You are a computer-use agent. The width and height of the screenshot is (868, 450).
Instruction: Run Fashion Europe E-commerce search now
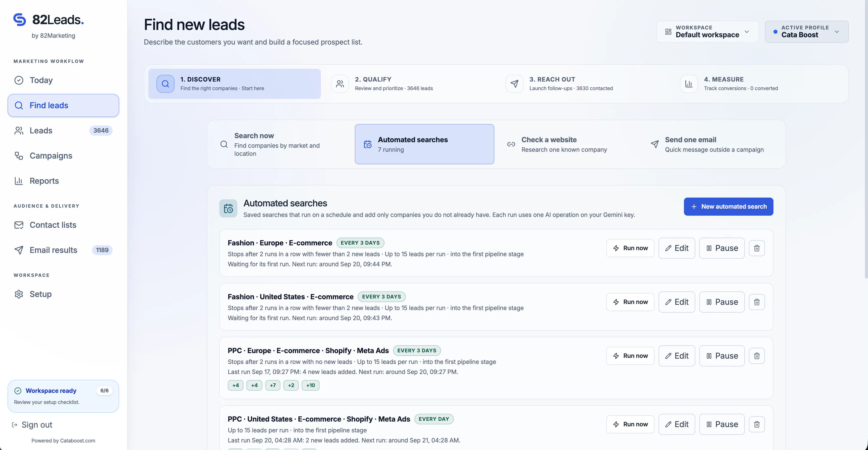[x=630, y=248]
